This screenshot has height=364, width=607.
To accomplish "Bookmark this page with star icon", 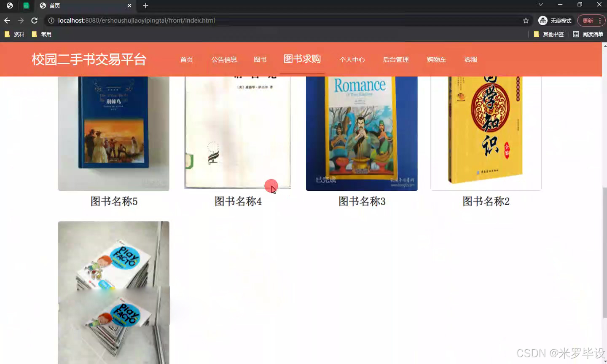I will tap(526, 20).
